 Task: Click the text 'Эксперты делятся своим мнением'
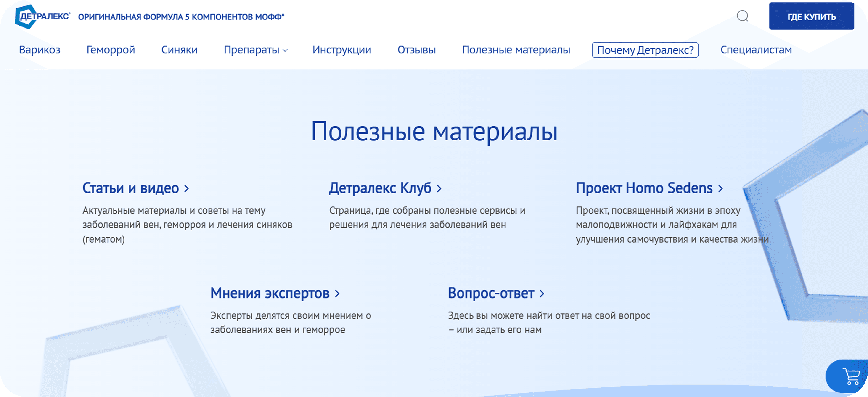(291, 323)
